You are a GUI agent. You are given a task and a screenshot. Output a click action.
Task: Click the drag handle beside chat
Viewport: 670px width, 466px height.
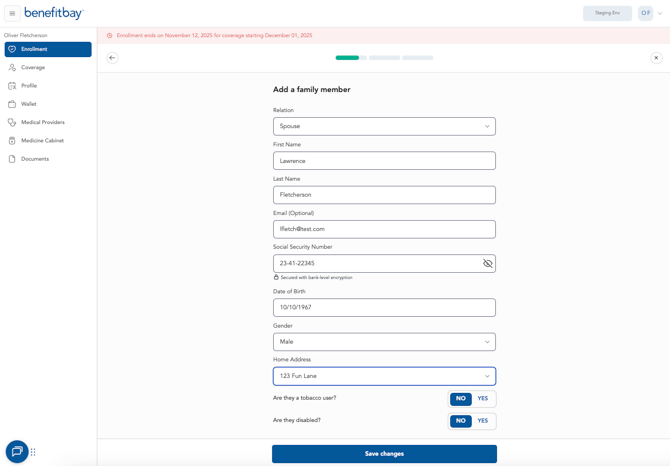[33, 452]
